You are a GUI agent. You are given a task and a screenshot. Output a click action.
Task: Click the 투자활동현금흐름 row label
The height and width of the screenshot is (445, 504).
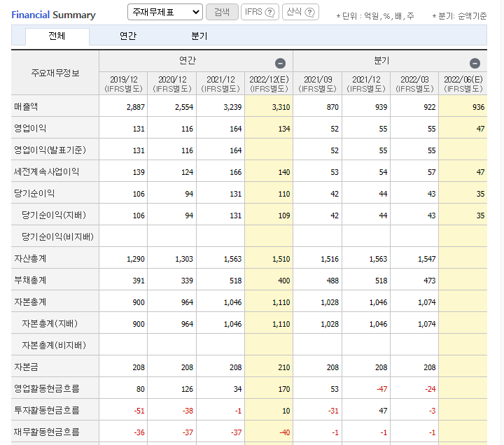[x=47, y=410]
